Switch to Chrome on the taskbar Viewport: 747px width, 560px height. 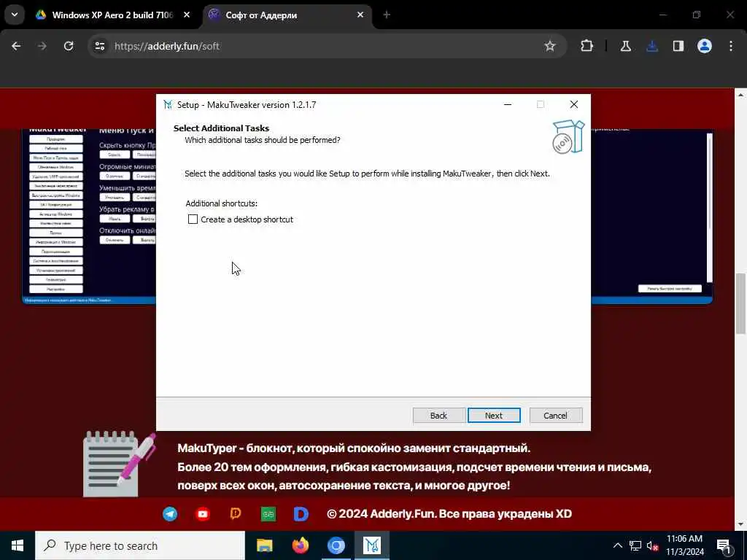click(336, 545)
